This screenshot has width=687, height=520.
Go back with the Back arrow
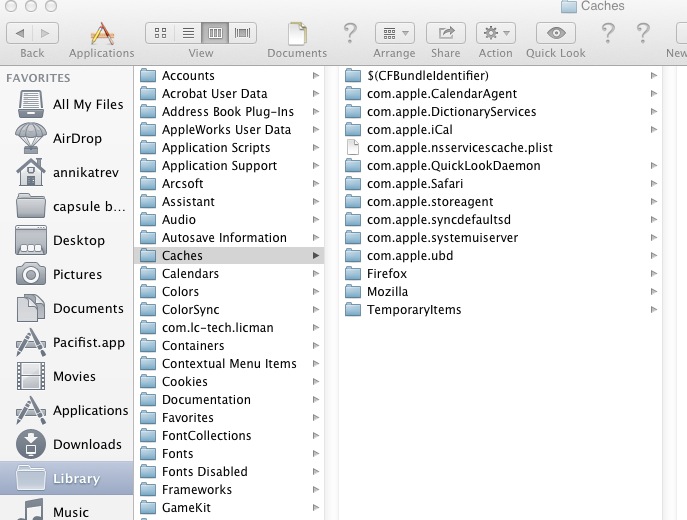(20, 33)
